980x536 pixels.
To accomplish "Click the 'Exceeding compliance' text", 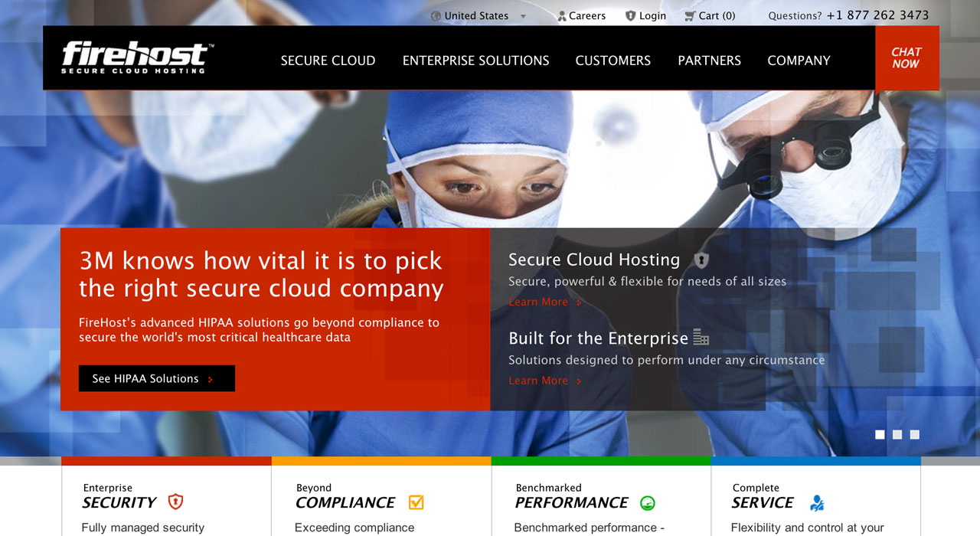I will (354, 528).
